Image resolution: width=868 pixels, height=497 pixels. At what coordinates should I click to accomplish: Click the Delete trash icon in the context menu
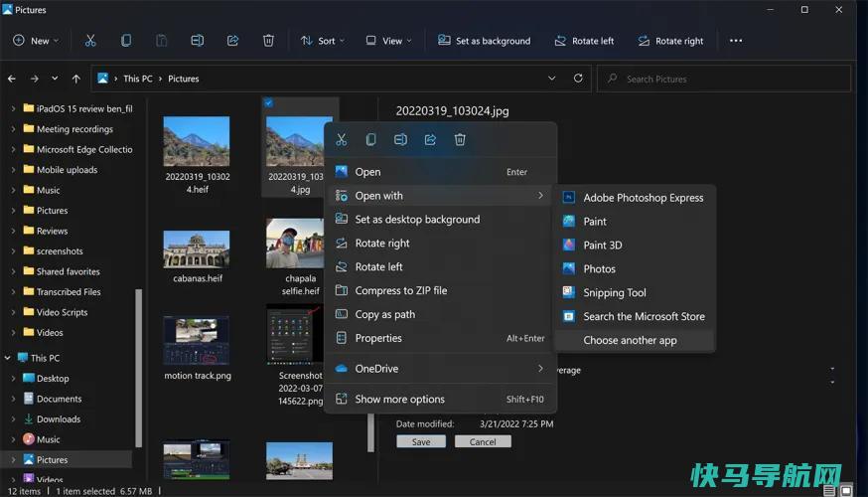(460, 139)
